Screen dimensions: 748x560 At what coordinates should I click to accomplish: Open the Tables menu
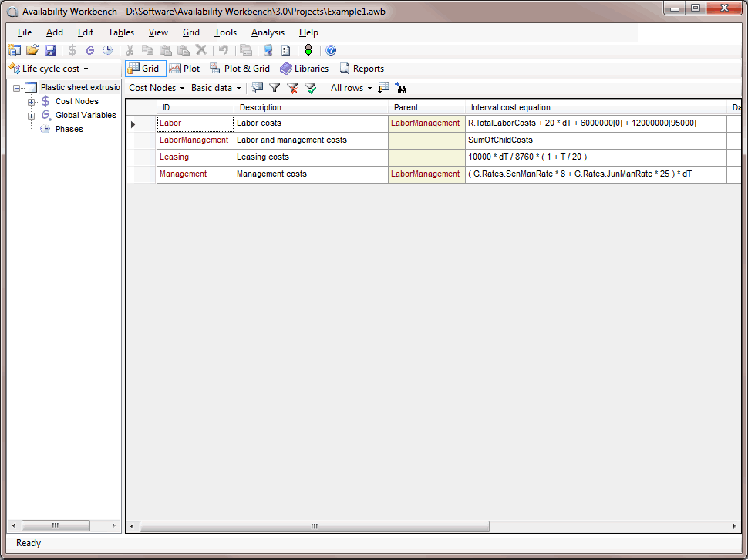coord(120,32)
